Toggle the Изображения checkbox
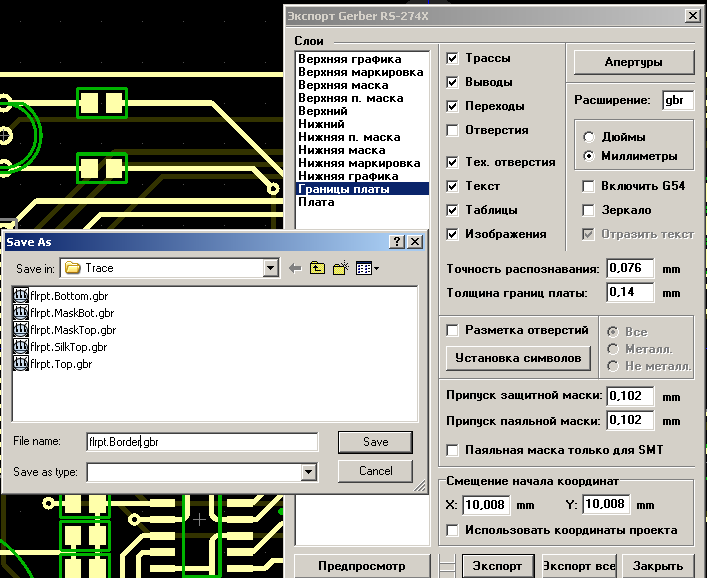Viewport: 707px width, 578px height. (452, 234)
